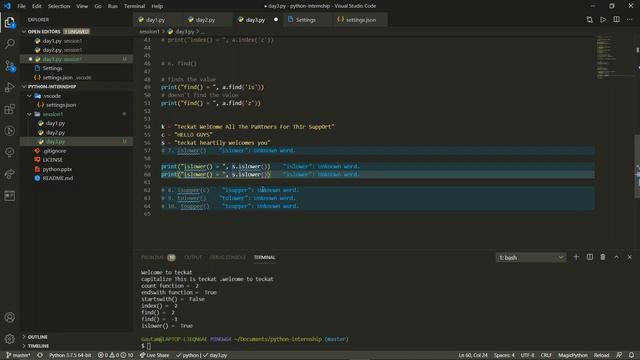Click the master branch indicator in status bar
The height and width of the screenshot is (360, 640).
[x=18, y=355]
